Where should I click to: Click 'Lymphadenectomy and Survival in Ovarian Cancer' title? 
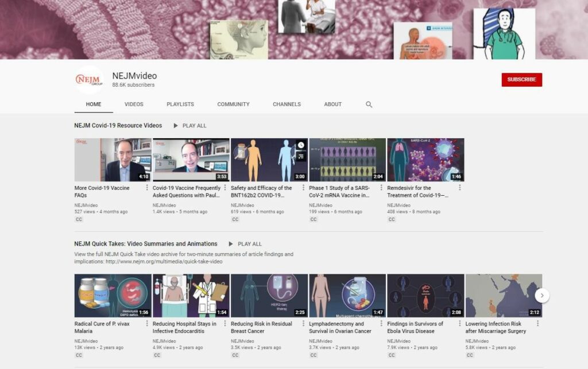(340, 327)
